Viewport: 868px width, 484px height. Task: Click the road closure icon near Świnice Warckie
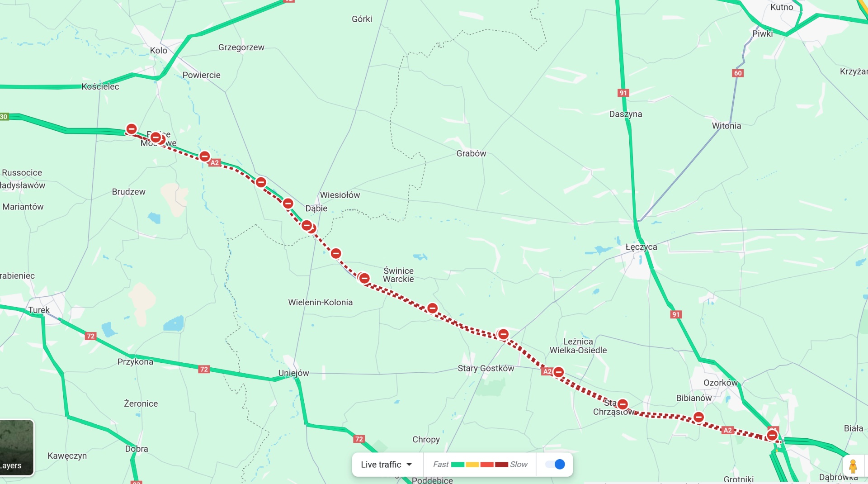pyautogui.click(x=364, y=278)
